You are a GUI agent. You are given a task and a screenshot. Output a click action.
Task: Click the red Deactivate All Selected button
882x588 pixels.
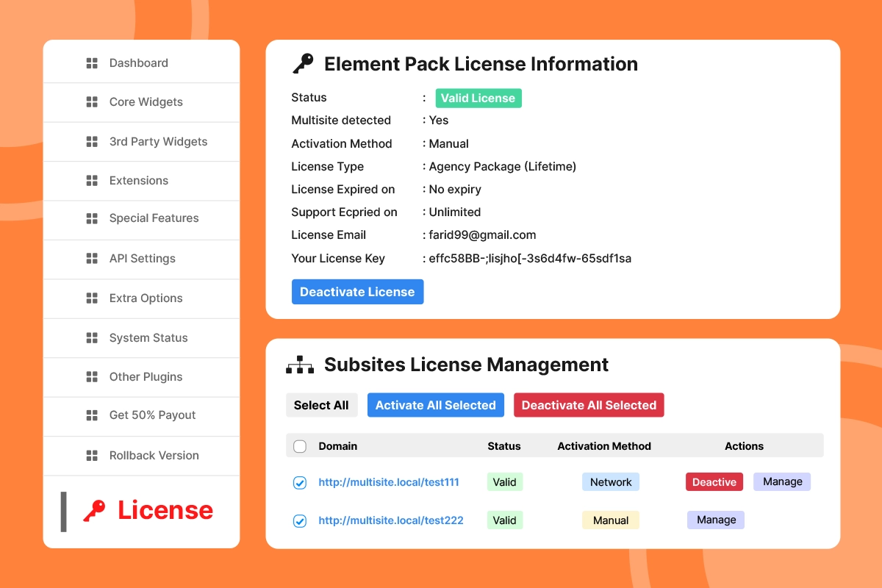(x=589, y=405)
